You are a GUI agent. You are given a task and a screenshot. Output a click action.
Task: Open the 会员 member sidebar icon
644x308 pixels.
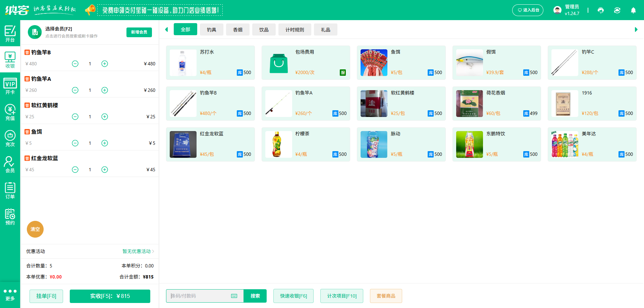pyautogui.click(x=10, y=164)
